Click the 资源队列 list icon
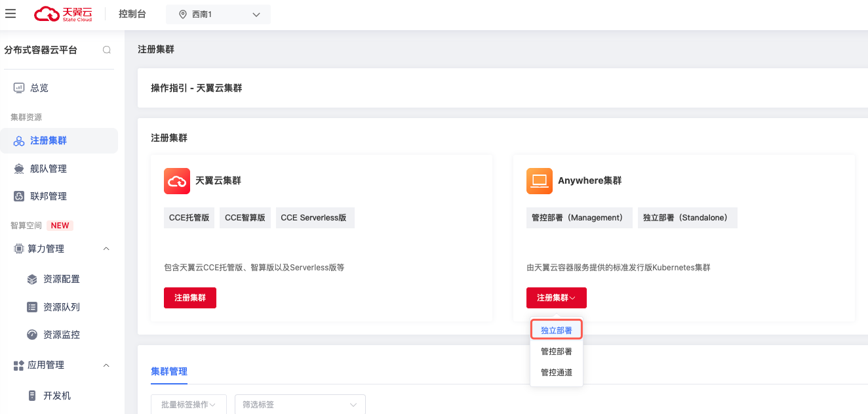This screenshot has width=868, height=414. point(32,307)
